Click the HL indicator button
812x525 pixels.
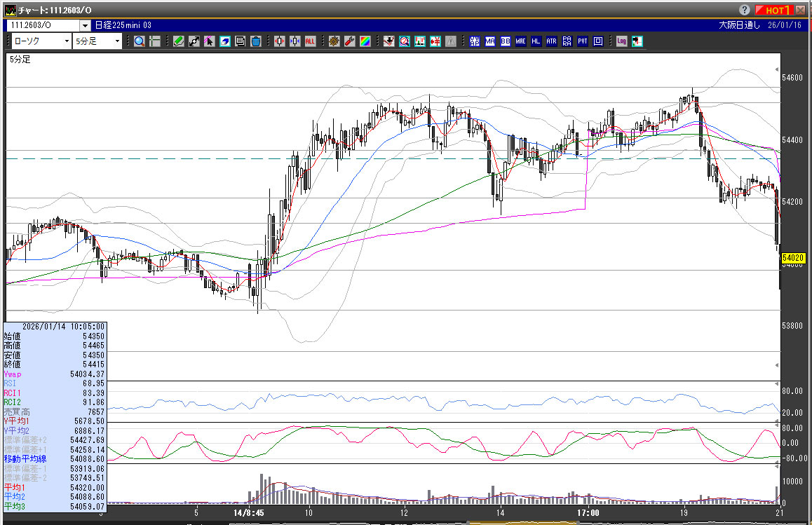536,41
